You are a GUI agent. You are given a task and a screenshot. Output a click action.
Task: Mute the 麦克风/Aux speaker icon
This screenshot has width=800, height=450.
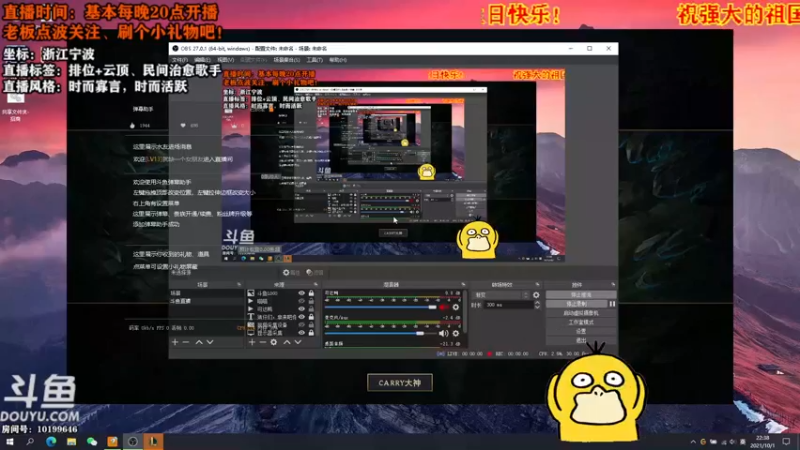[x=443, y=333]
